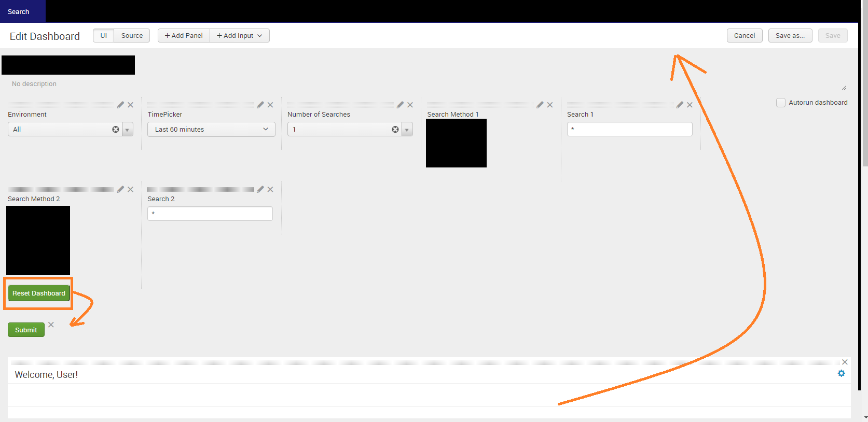Click pencil icon for Search 1 input
The width and height of the screenshot is (868, 422).
tap(680, 105)
